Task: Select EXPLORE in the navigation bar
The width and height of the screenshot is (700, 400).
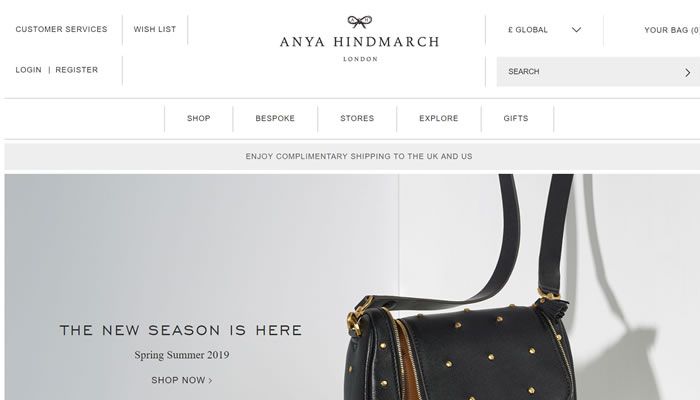Action: pyautogui.click(x=439, y=118)
